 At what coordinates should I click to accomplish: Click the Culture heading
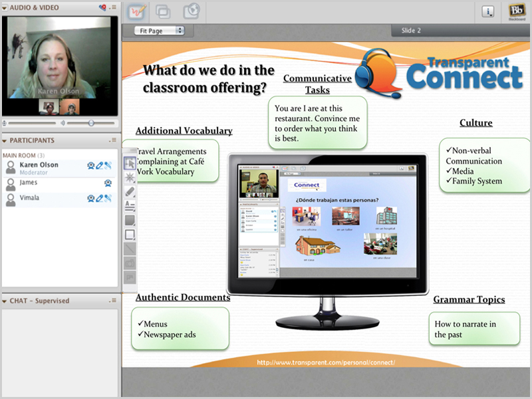(476, 123)
